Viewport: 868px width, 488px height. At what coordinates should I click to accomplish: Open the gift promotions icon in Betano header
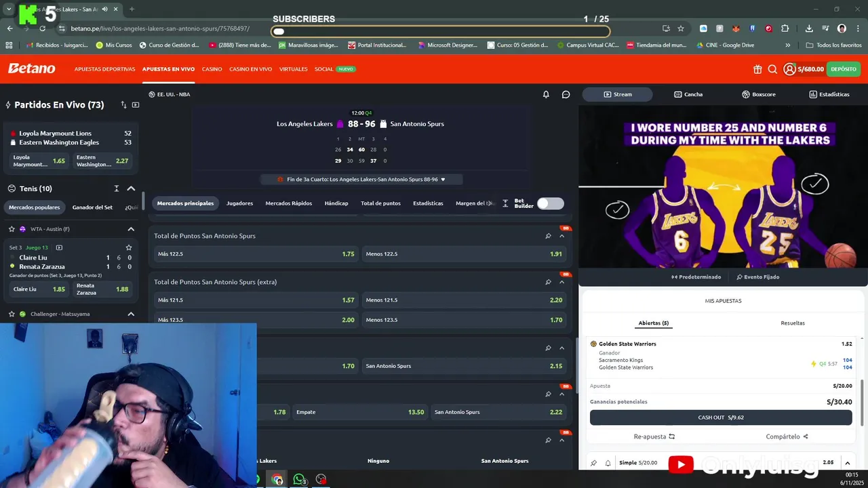click(757, 69)
